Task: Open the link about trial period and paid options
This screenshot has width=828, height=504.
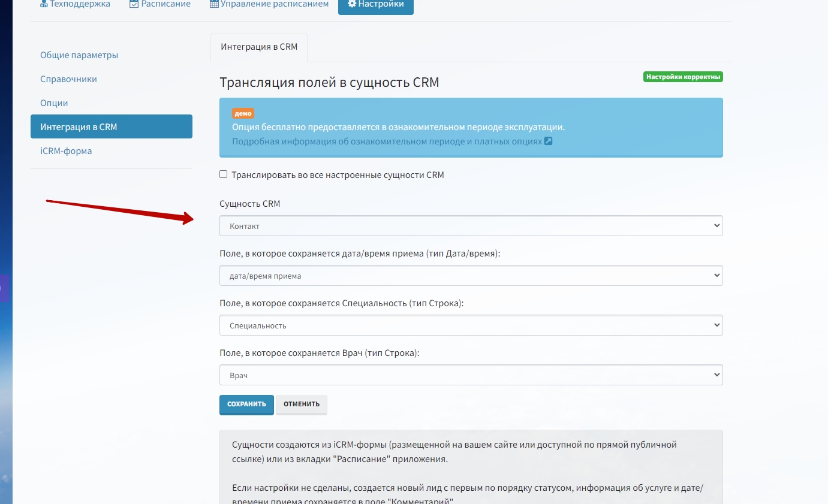Action: (x=387, y=142)
